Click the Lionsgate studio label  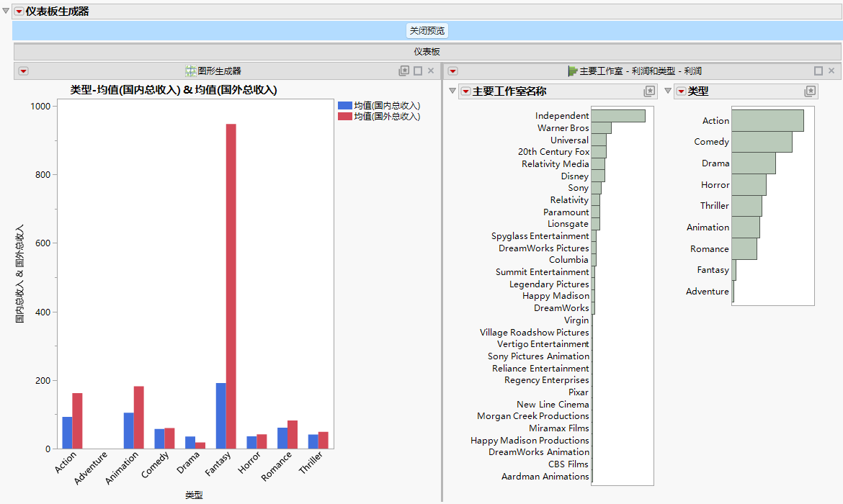(x=568, y=224)
